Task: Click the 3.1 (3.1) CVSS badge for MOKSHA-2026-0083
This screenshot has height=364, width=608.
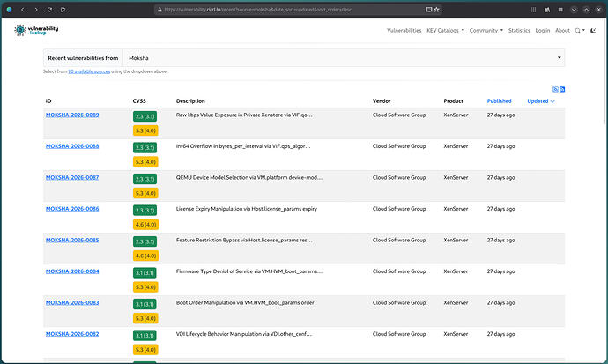Action: click(x=145, y=304)
